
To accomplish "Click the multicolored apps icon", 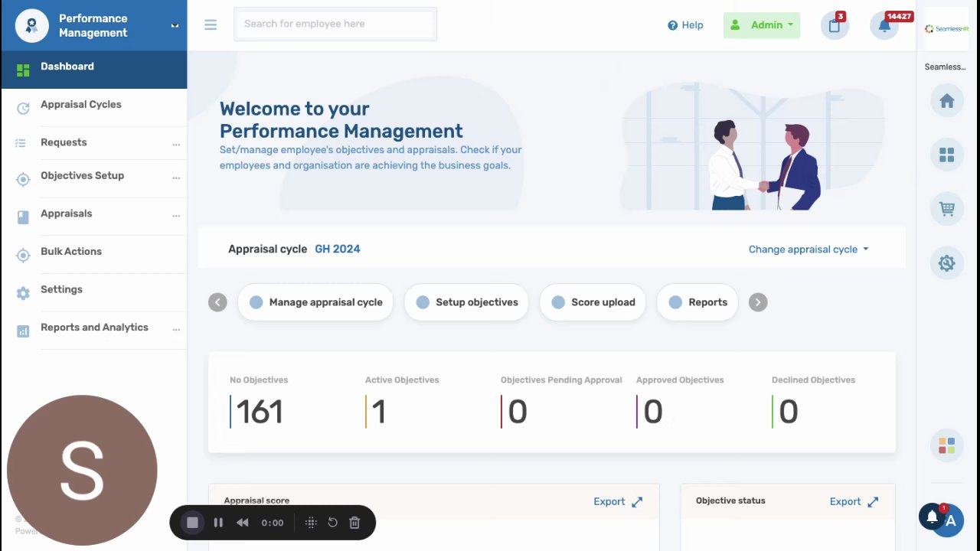I will [x=947, y=445].
